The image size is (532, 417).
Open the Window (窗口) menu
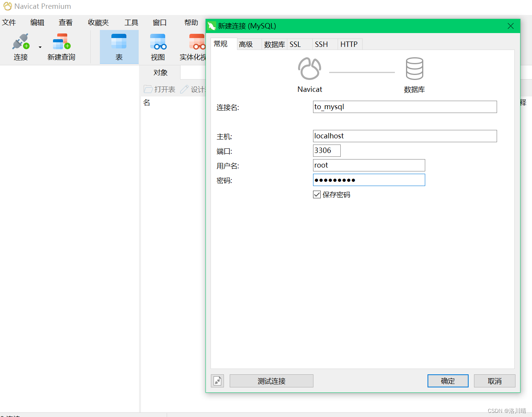pos(160,23)
